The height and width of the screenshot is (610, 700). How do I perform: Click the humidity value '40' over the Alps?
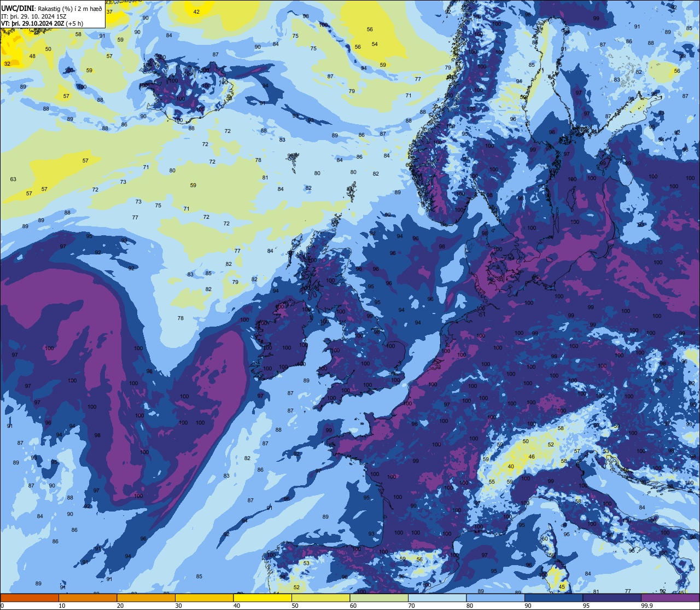pyautogui.click(x=511, y=467)
